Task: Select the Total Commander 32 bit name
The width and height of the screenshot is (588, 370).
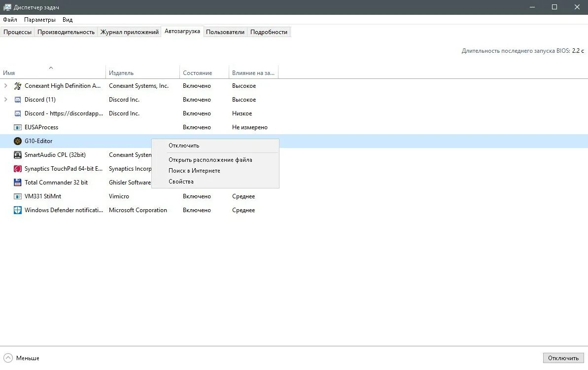Action: tap(56, 183)
